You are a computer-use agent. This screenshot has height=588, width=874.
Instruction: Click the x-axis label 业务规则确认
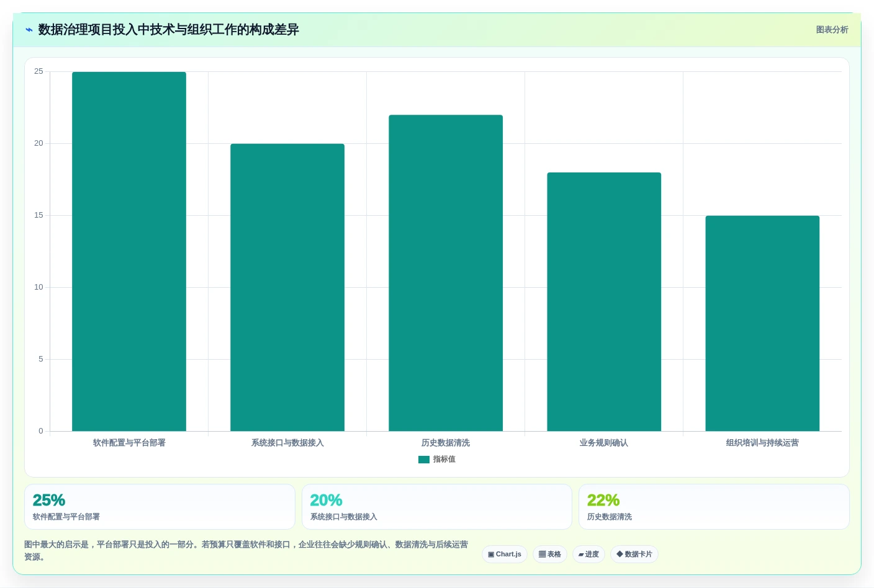coord(604,443)
